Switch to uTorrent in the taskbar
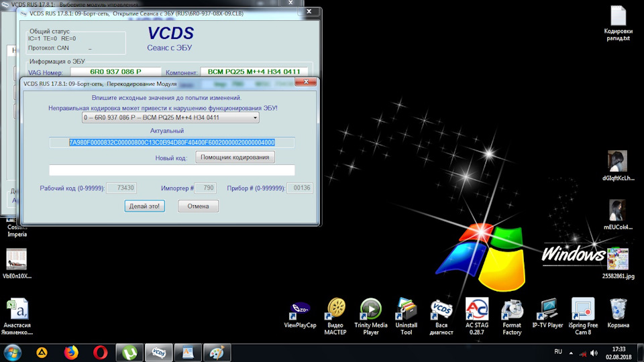The image size is (644, 362). (129, 353)
